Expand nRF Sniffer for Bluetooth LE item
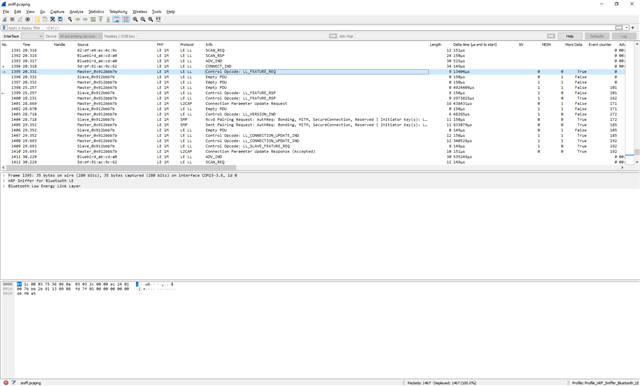Viewport: 640px width, 386px height. [4, 181]
